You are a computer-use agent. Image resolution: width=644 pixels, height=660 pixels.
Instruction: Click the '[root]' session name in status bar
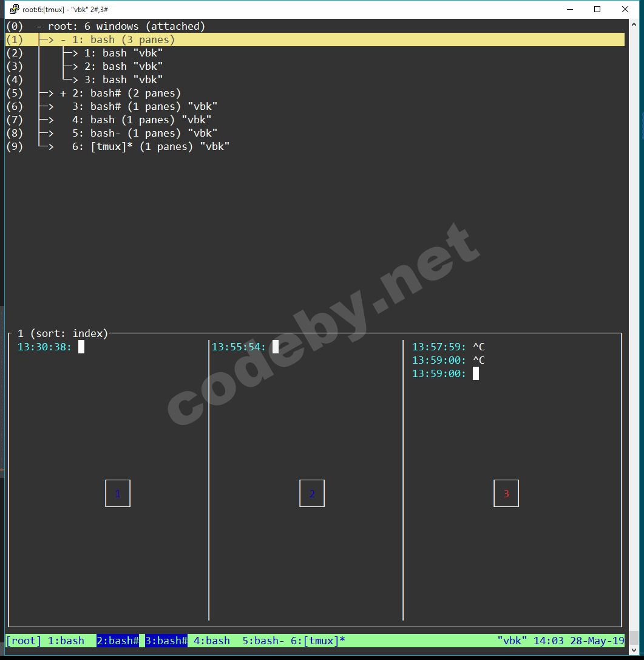coord(24,641)
